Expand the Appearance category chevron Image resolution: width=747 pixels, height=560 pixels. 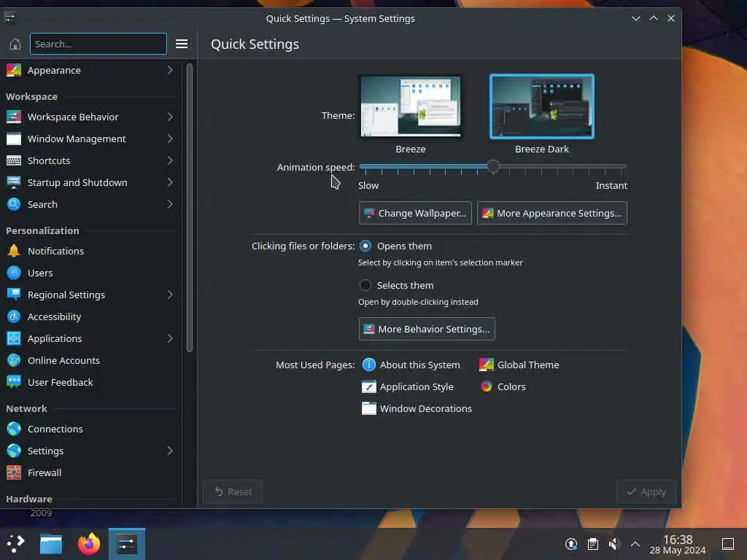tap(170, 71)
